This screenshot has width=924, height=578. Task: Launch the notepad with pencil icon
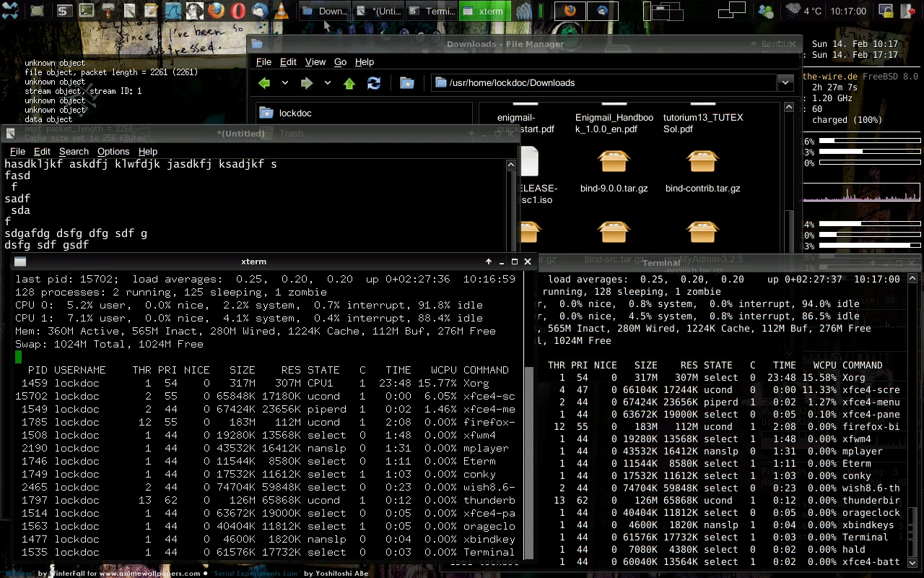click(x=151, y=11)
